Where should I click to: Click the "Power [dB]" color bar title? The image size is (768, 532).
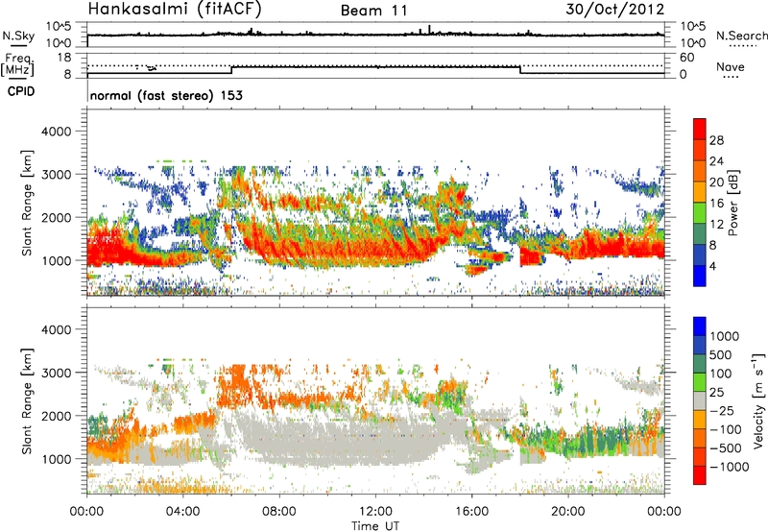pyautogui.click(x=733, y=203)
